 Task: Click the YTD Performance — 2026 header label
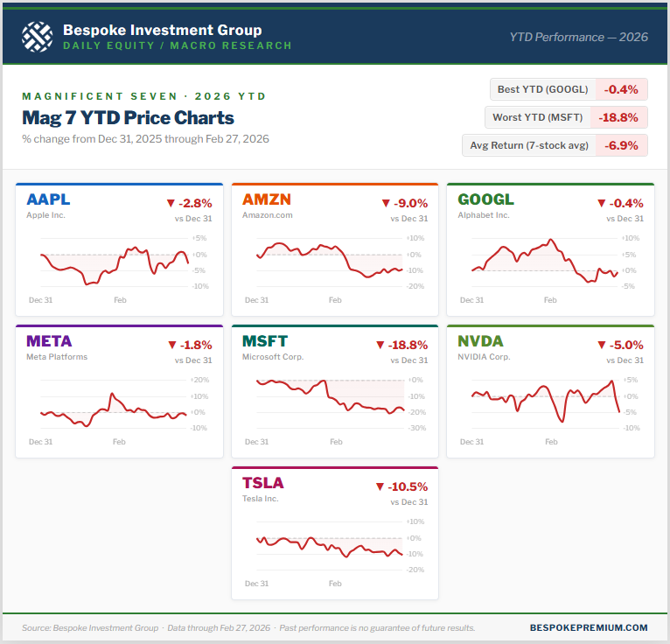point(578,37)
